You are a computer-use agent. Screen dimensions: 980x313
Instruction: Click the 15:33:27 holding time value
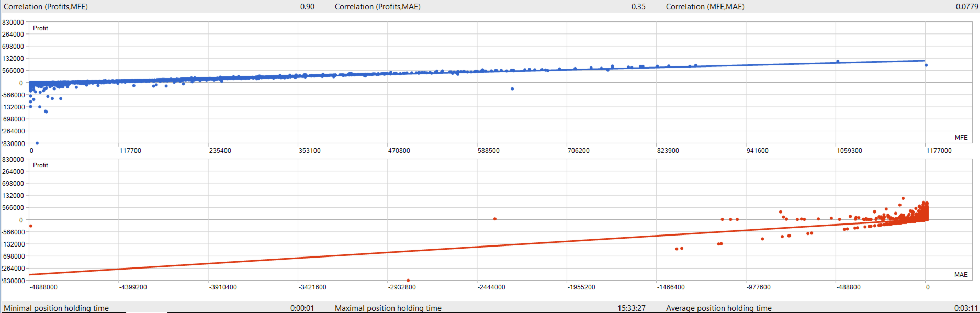(x=632, y=308)
